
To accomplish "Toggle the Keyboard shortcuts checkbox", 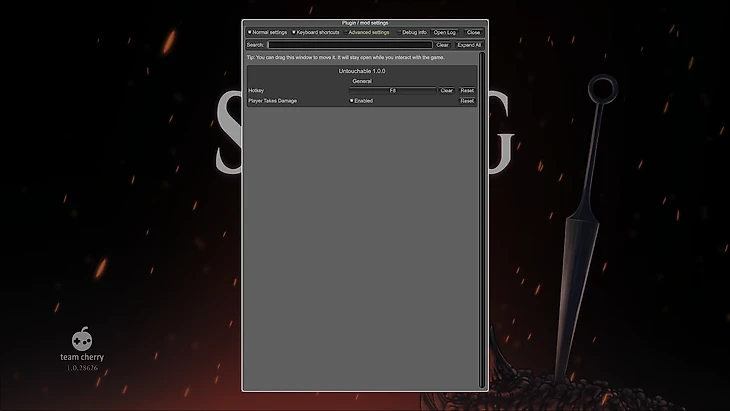I will (294, 32).
